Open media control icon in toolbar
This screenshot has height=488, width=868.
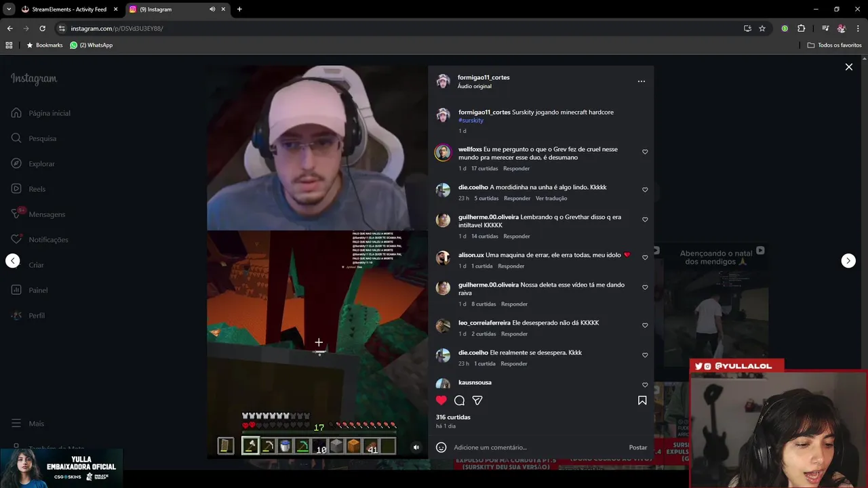825,28
